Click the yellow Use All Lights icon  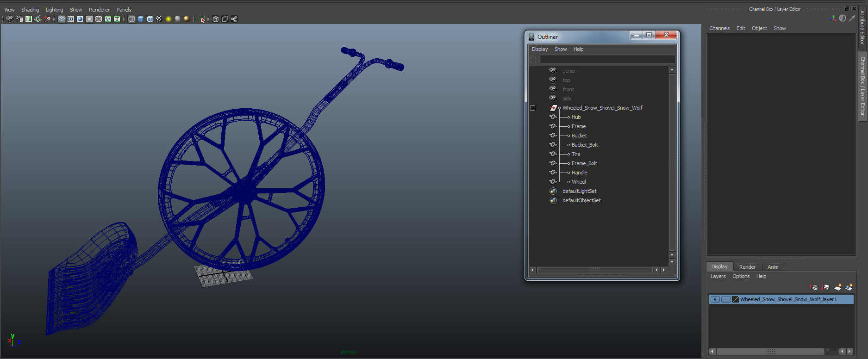click(169, 19)
